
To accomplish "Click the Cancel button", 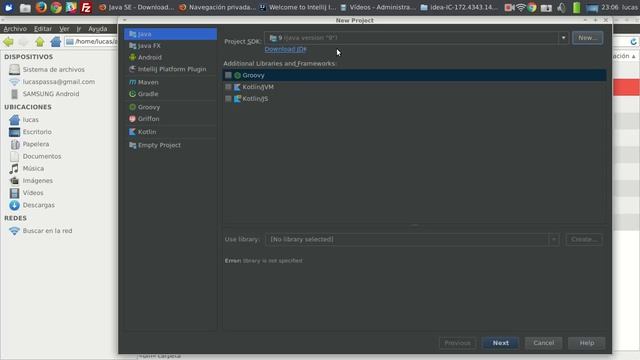I will [x=544, y=343].
